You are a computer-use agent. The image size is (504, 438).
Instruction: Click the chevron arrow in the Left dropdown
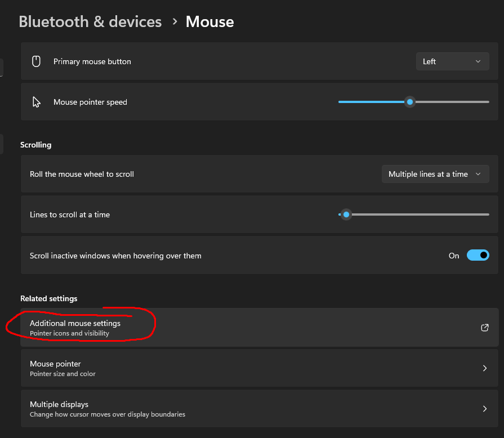478,61
